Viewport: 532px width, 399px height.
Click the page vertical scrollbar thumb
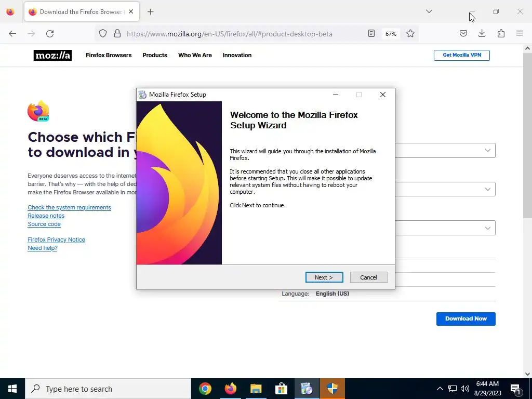click(527, 136)
